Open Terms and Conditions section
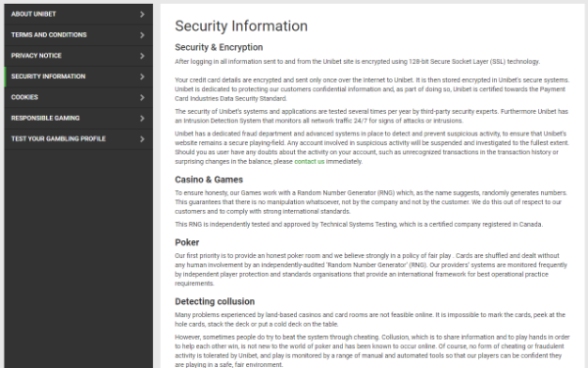This screenshot has height=368, width=588. point(78,35)
